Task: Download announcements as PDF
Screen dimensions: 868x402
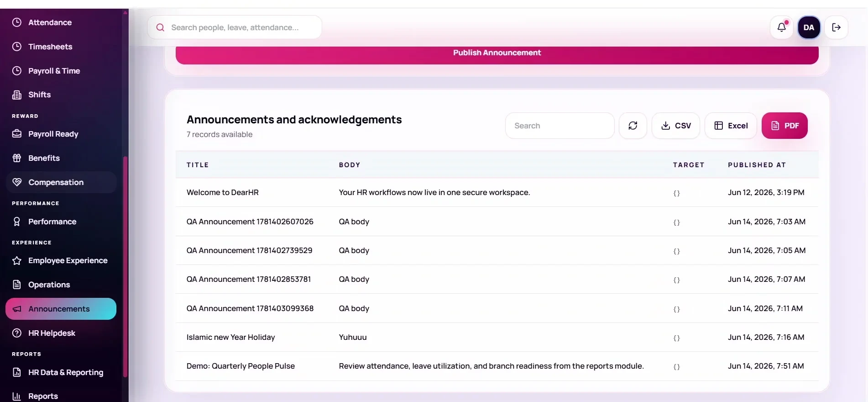Action: click(784, 126)
